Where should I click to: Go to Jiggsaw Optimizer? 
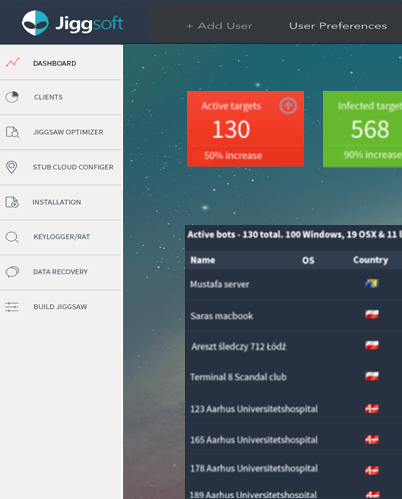coord(61,132)
